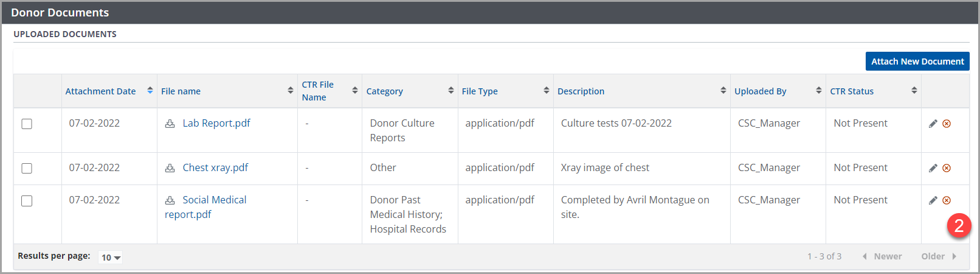Delete the Lab Report.pdf document
The width and height of the screenshot is (980, 274).
click(x=947, y=124)
